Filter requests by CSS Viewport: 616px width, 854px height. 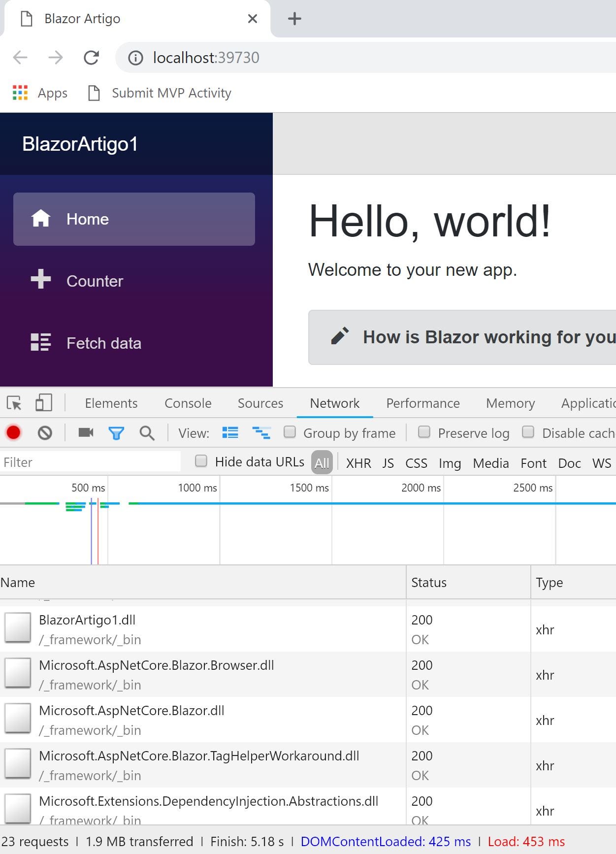pos(416,463)
